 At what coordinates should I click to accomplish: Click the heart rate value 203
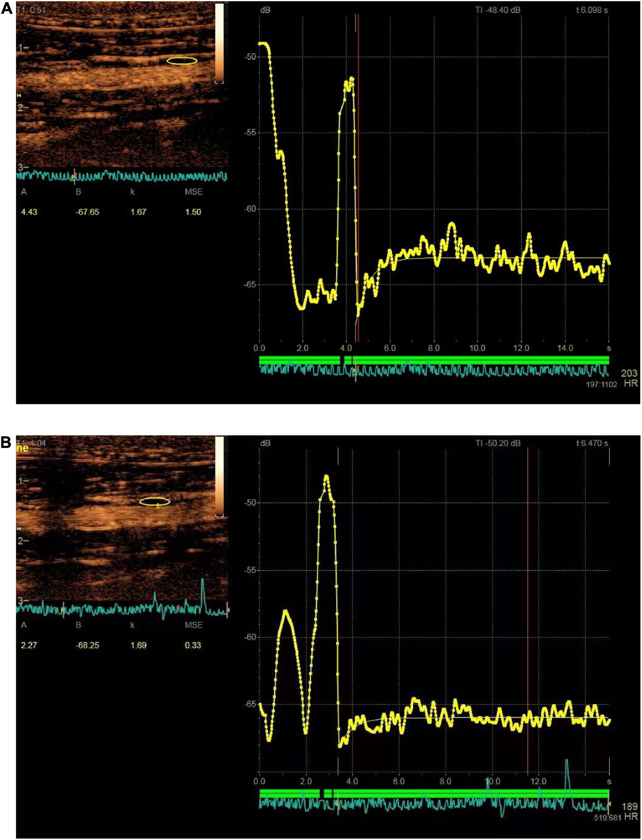629,373
